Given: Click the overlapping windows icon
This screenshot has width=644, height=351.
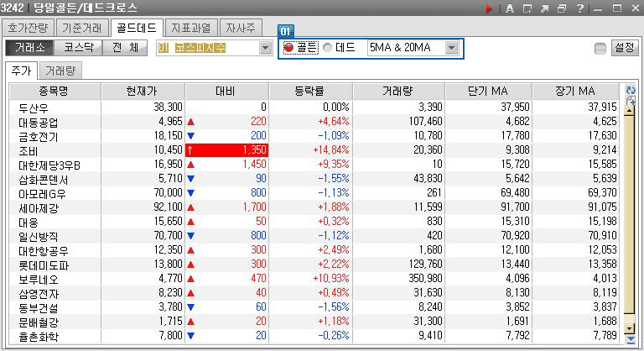Looking at the screenshot, I should click(x=561, y=8).
